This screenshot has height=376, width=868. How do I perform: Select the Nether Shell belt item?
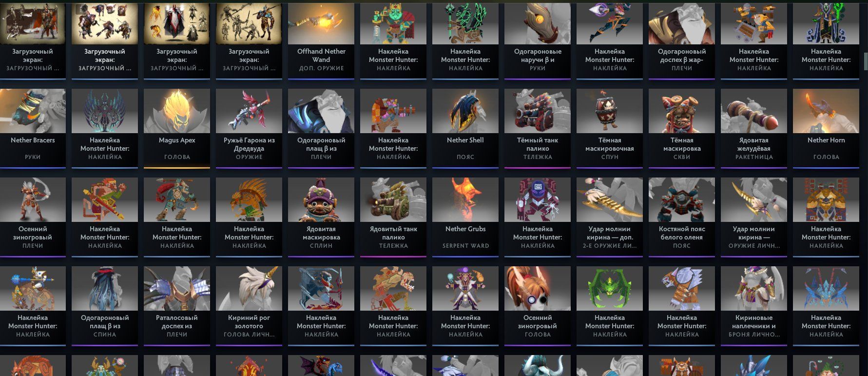[x=465, y=128]
